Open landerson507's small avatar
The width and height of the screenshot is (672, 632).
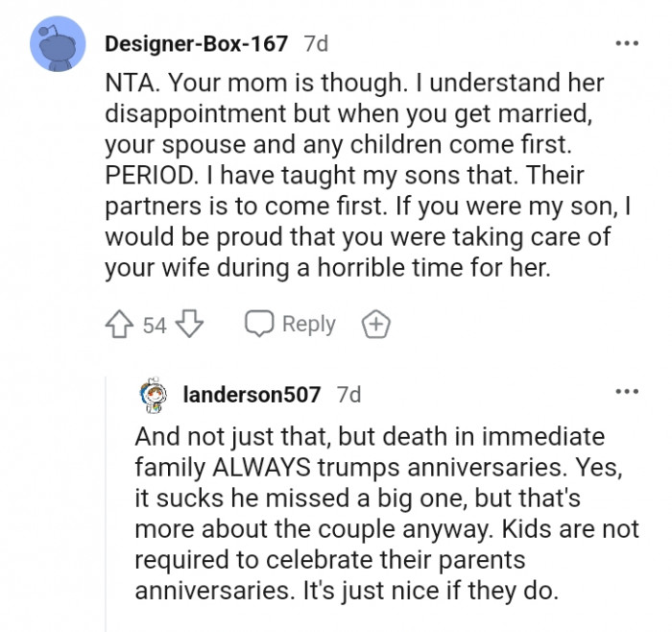(153, 395)
